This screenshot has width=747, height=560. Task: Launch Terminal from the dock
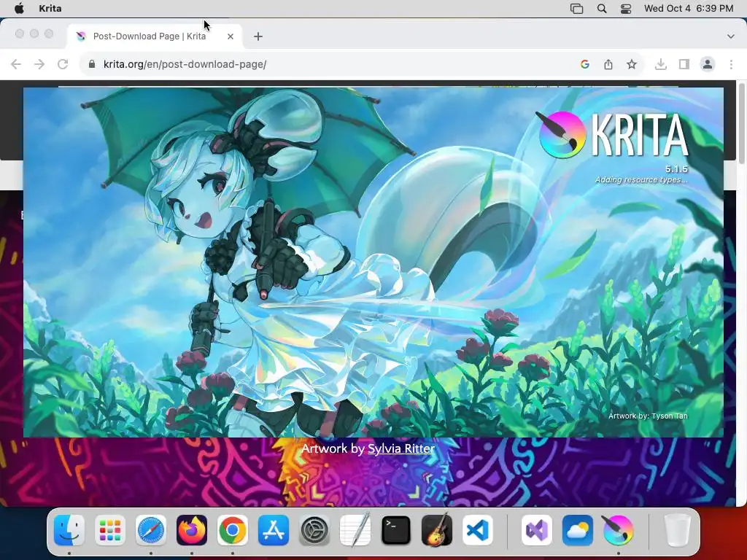396,530
